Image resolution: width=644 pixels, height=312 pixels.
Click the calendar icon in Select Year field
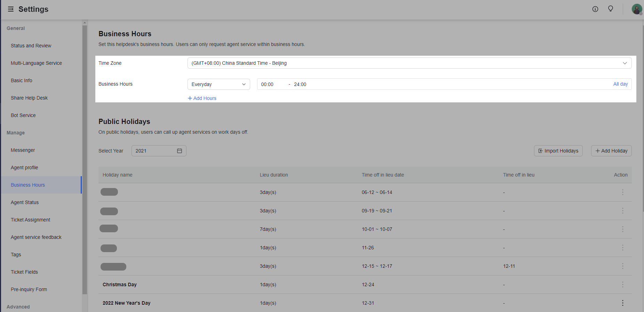pos(180,151)
